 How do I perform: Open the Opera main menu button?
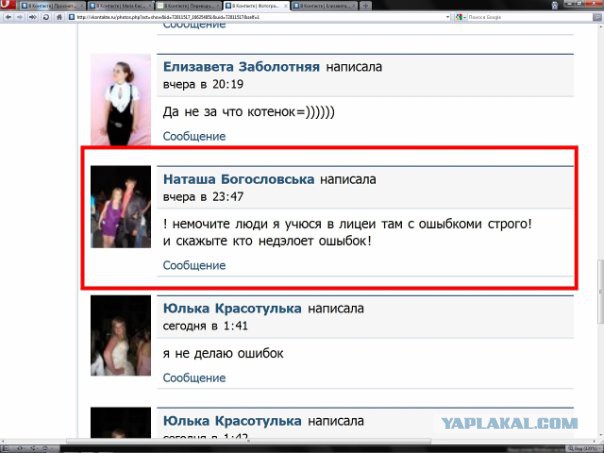7,5
